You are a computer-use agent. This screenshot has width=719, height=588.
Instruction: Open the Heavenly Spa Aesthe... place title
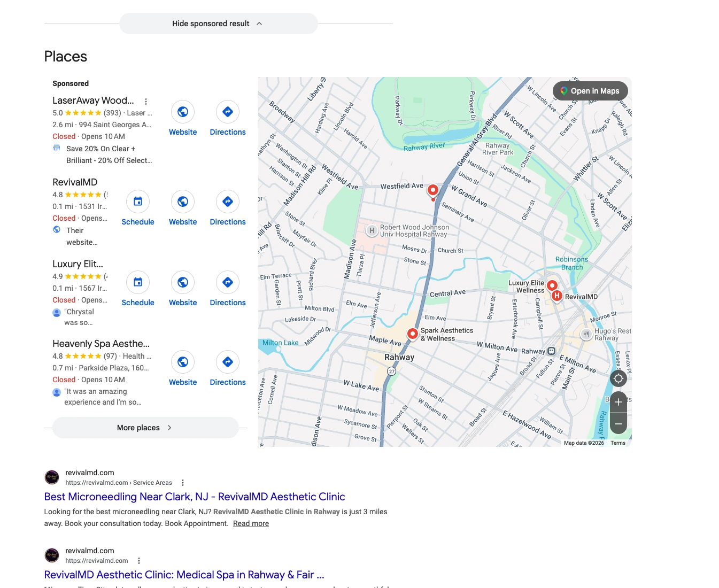pyautogui.click(x=101, y=344)
